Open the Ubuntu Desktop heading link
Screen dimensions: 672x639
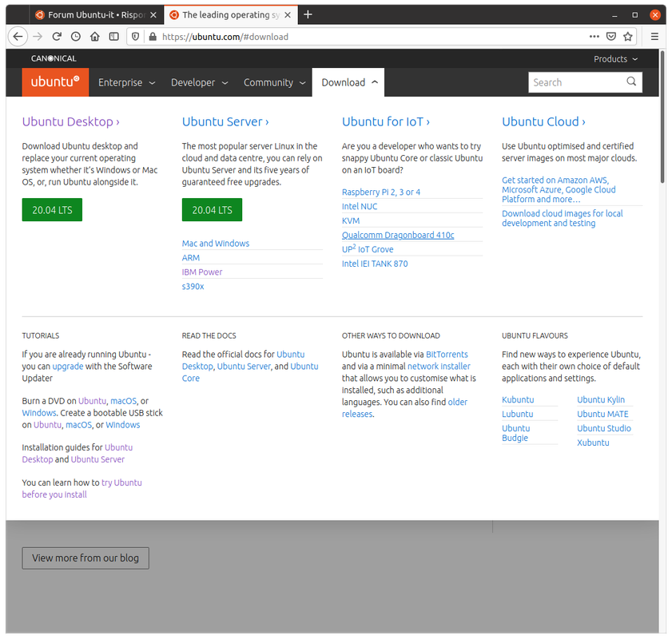[x=70, y=121]
